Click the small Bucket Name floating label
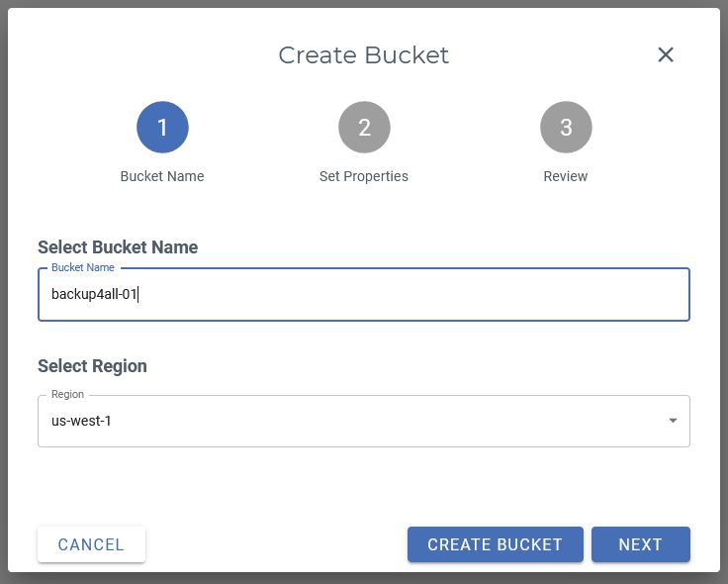 pyautogui.click(x=83, y=267)
